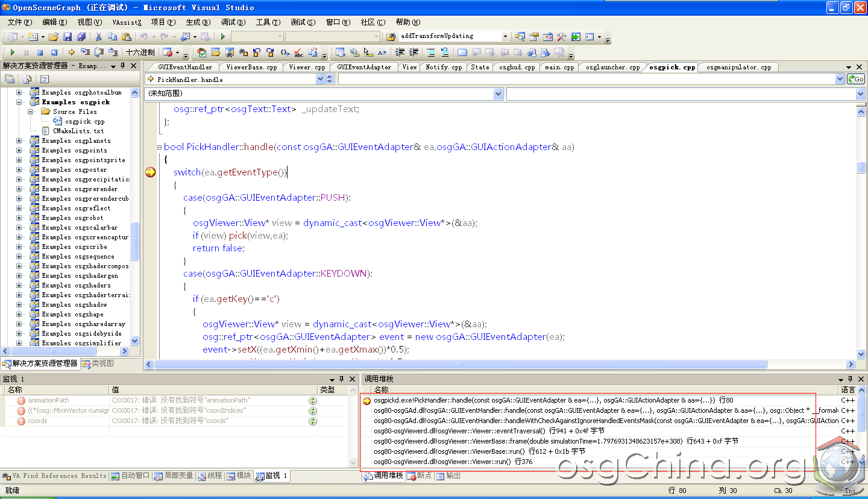Click the Properties window toolbar icon
Image resolution: width=868 pixels, height=499 pixels.
533,36
